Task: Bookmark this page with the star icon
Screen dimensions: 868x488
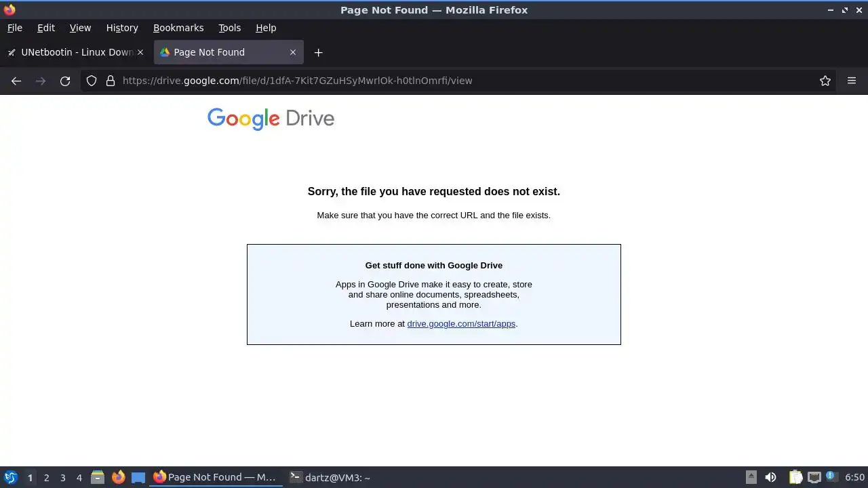Action: [x=825, y=81]
